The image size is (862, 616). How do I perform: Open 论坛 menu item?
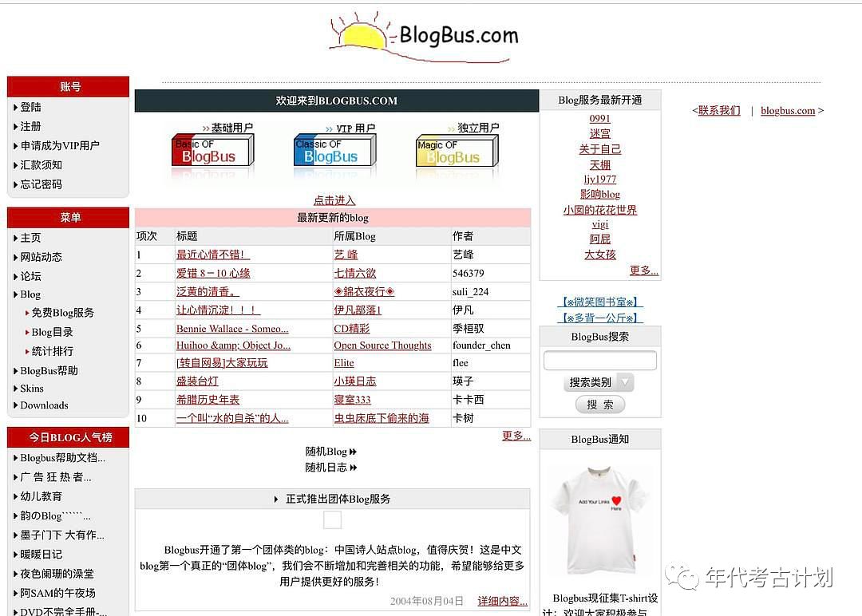point(31,276)
